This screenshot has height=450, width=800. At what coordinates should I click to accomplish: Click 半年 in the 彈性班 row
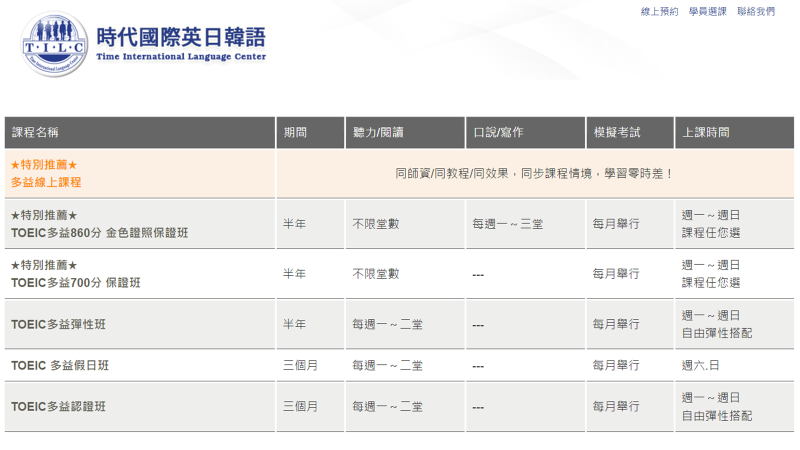click(x=294, y=324)
